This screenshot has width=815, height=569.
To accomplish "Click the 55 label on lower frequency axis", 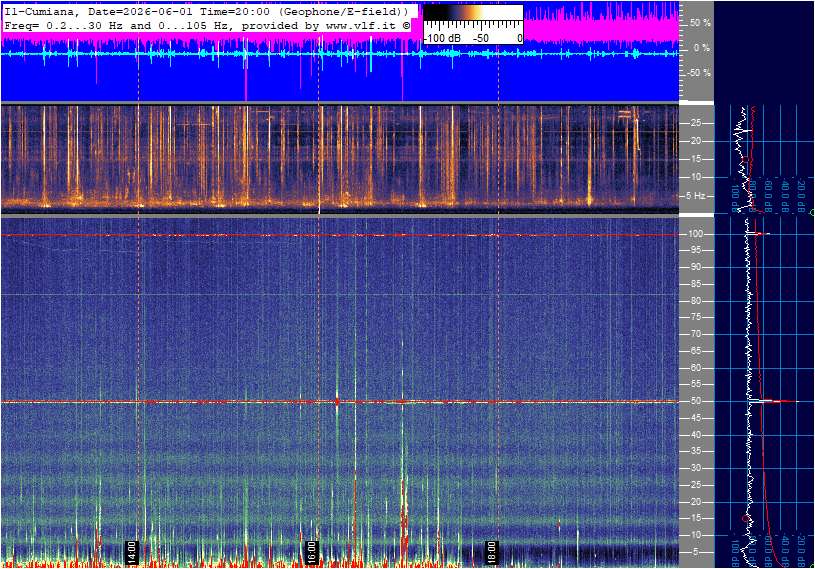I will (x=695, y=385).
